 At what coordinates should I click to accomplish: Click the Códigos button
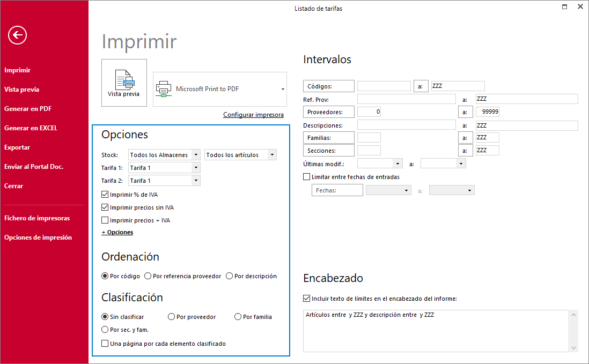pyautogui.click(x=329, y=86)
